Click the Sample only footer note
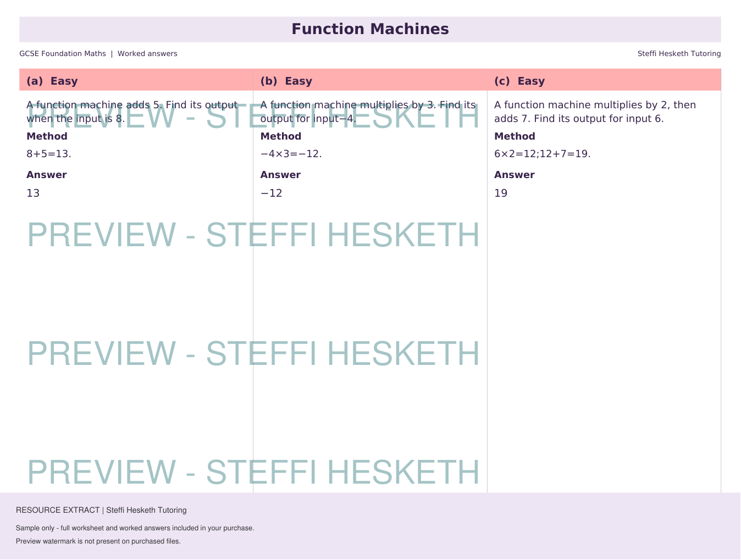 (x=135, y=528)
